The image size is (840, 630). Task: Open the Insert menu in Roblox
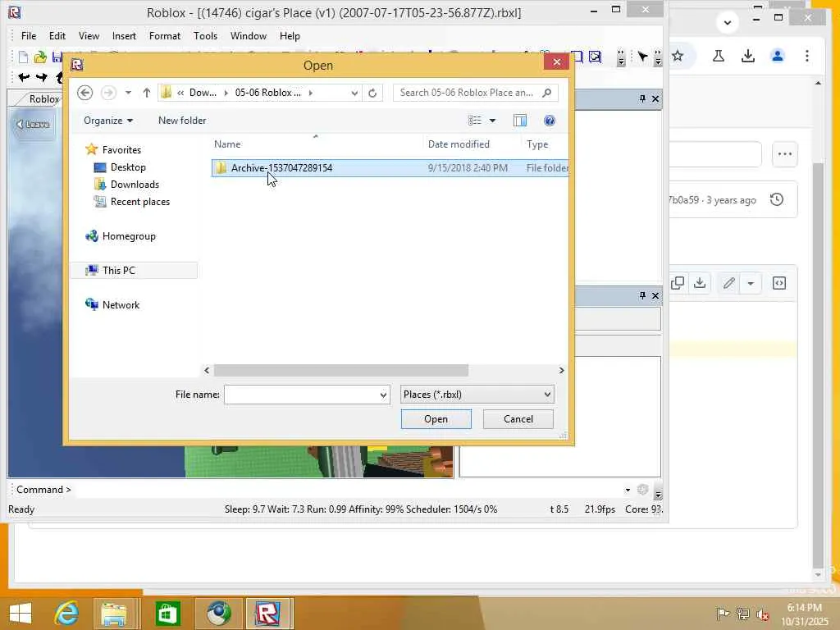[x=124, y=36]
